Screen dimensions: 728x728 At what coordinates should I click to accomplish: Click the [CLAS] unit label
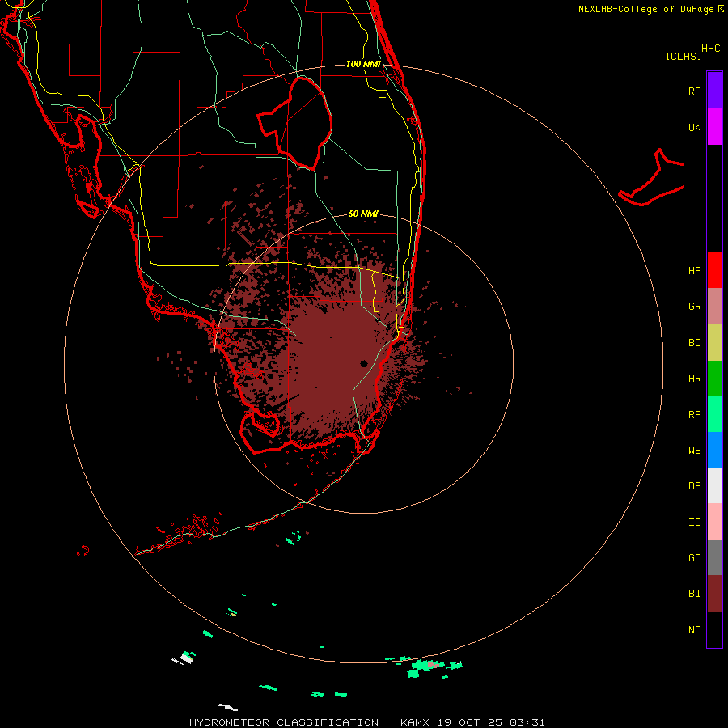[x=684, y=56]
